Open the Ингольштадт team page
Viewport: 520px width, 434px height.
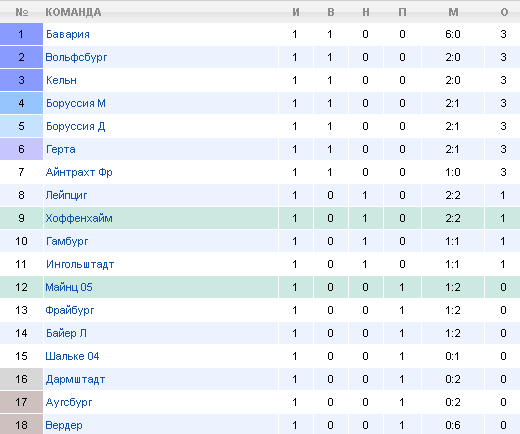80,264
